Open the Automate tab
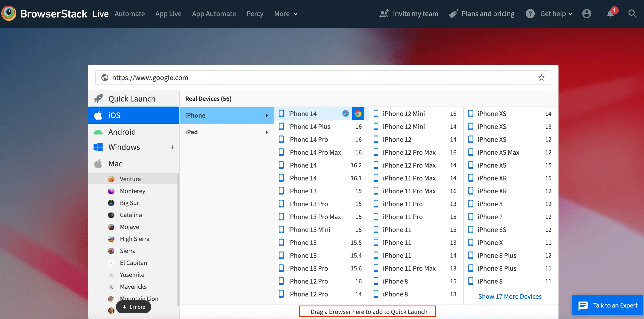The height and width of the screenshot is (319, 644). pos(129,14)
